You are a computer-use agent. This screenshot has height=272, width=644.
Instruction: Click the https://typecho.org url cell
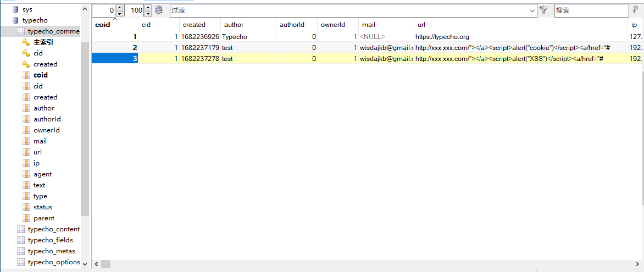(x=521, y=37)
